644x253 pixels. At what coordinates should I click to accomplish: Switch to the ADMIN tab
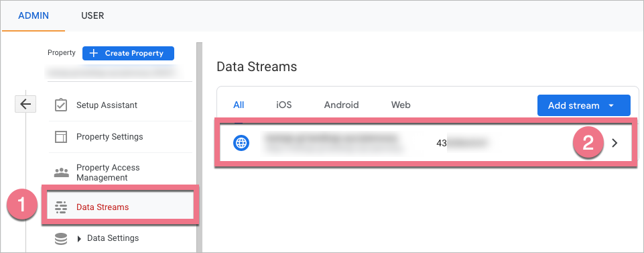point(34,16)
